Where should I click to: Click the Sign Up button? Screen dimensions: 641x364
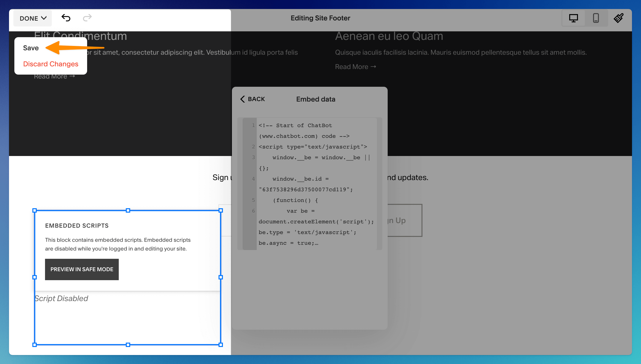coord(404,220)
